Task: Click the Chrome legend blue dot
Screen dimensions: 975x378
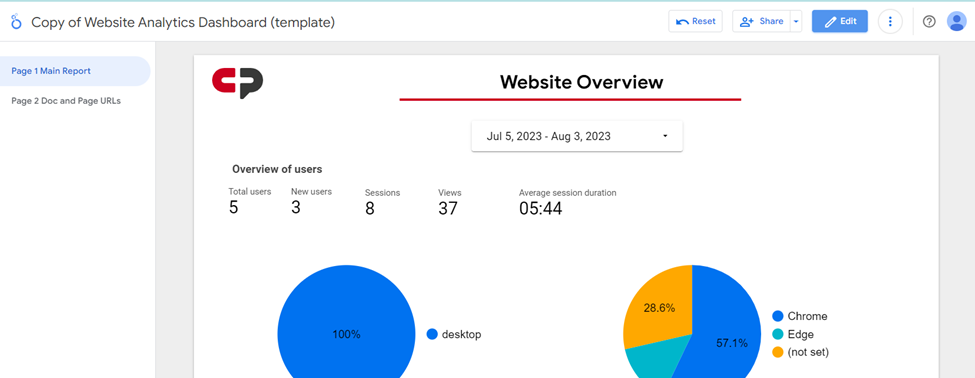Action: (777, 316)
